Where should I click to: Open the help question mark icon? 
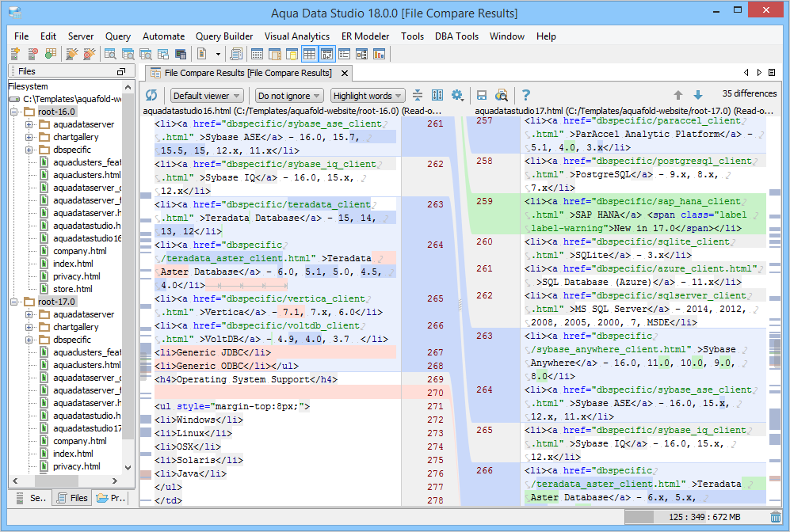525,96
